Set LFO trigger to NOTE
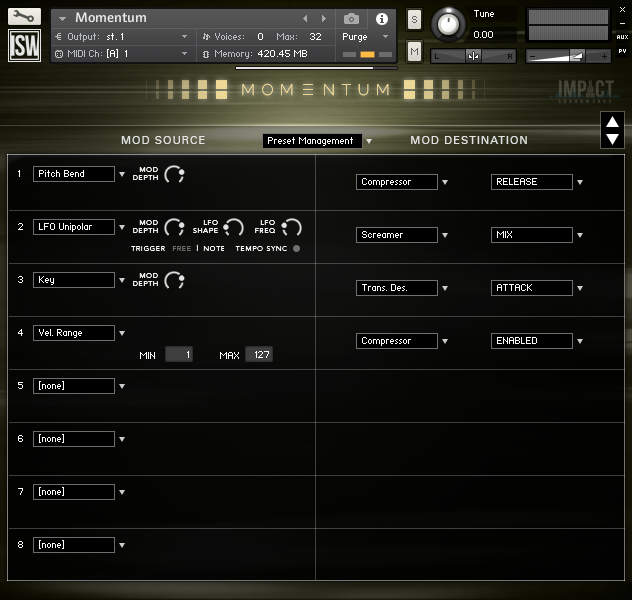Viewport: 632px width, 600px height. point(214,249)
